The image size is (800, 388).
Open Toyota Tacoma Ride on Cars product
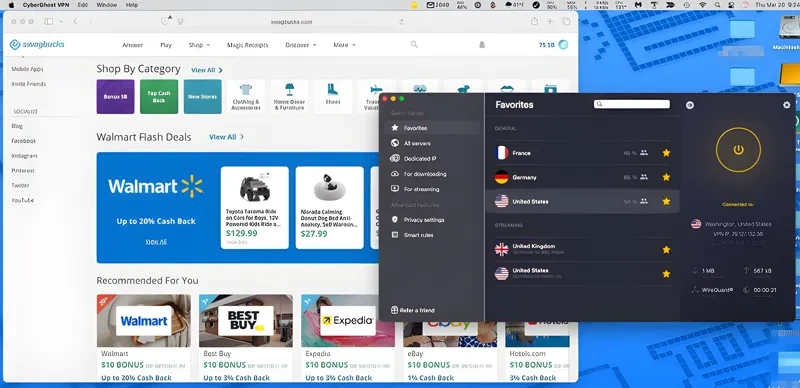pyautogui.click(x=255, y=208)
